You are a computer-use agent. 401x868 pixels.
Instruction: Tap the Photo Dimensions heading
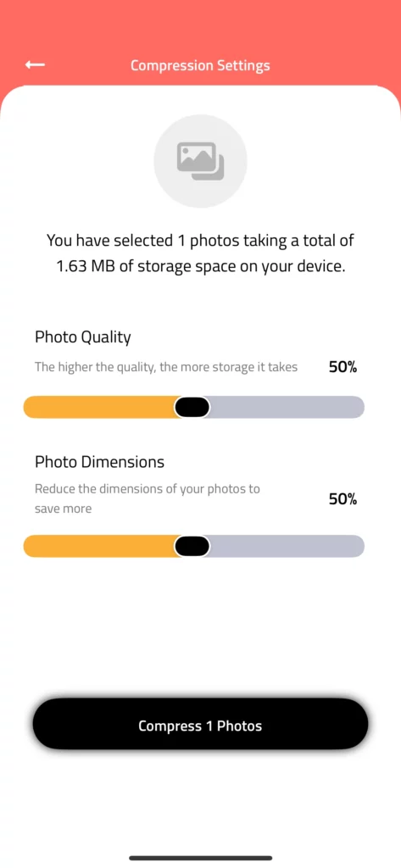coord(100,462)
